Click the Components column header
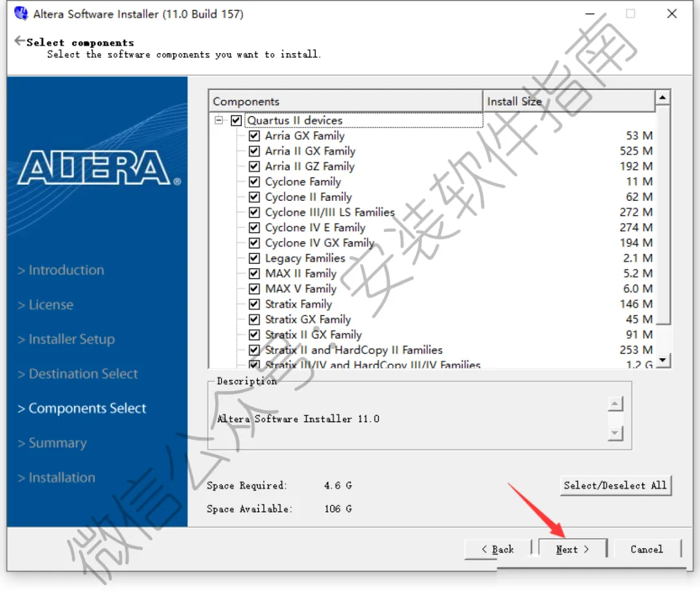700x596 pixels. [x=346, y=101]
